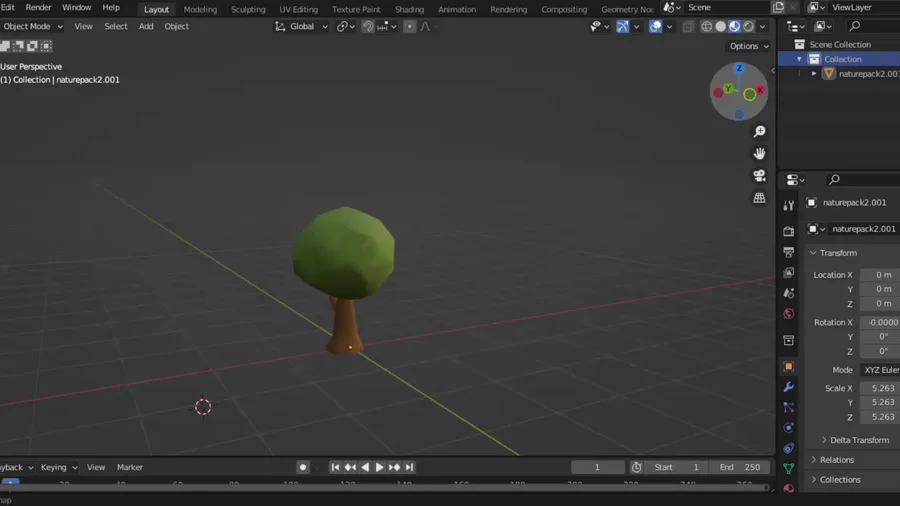The width and height of the screenshot is (900, 506).
Task: Select solid viewport shading
Action: pos(720,26)
